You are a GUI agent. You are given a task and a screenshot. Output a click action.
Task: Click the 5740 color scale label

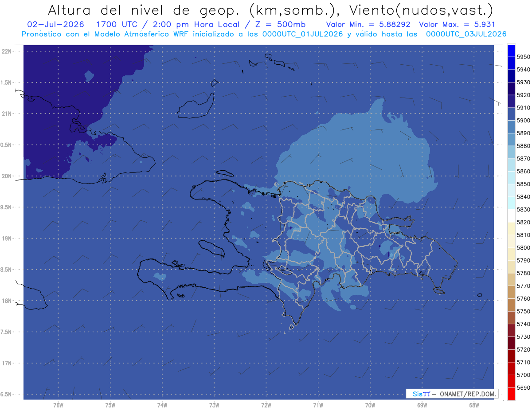(523, 324)
